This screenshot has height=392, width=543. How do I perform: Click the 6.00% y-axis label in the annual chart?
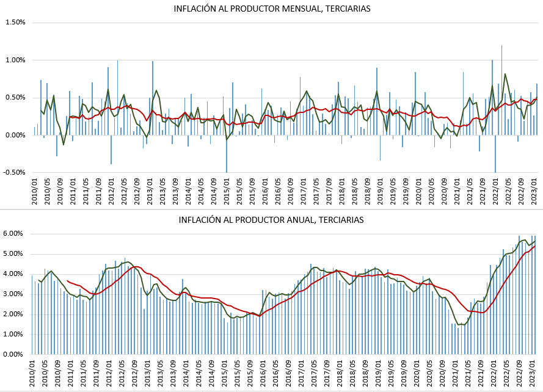(13, 233)
